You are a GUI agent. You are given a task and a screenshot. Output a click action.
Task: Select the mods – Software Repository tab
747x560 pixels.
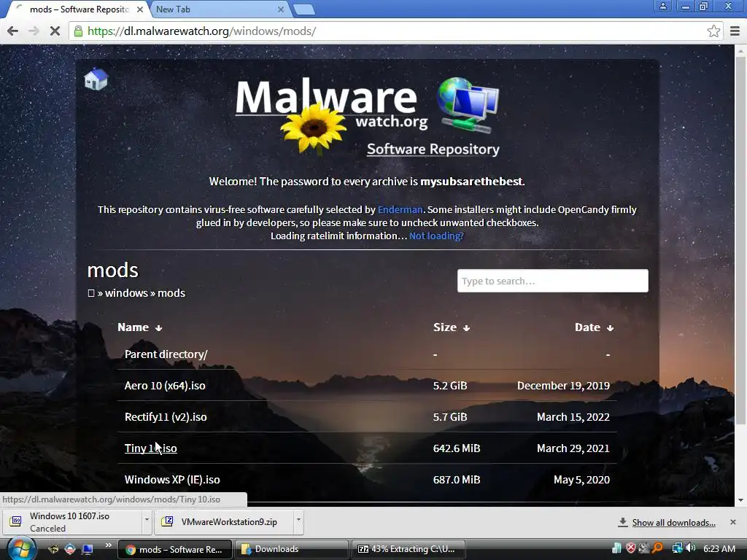[x=79, y=9]
